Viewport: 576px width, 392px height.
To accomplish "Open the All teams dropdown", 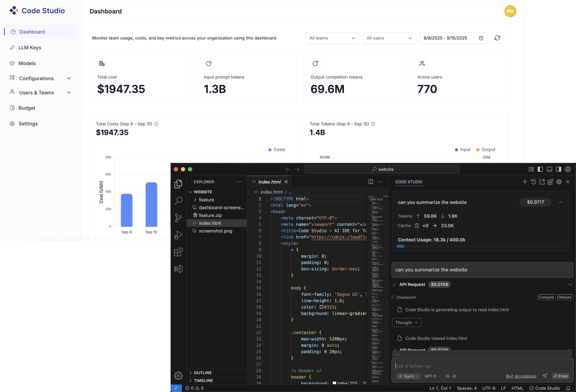I will (332, 38).
